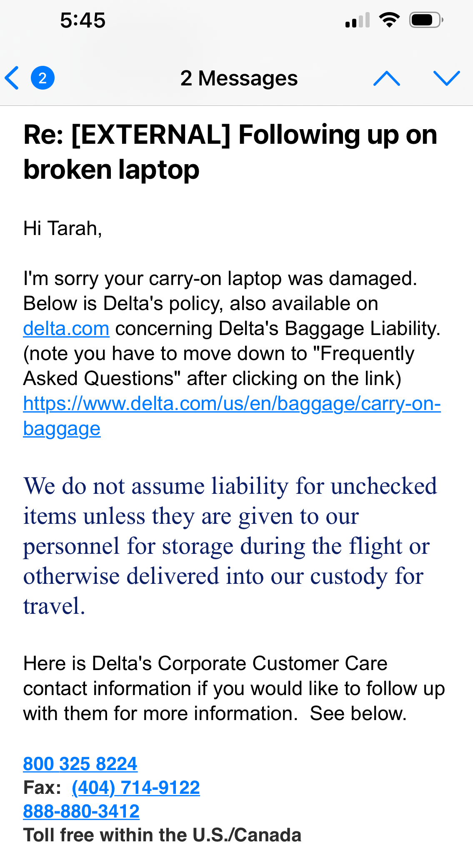473x868 pixels.
Task: Tap the Hi Tarah greeting line
Action: [x=63, y=228]
